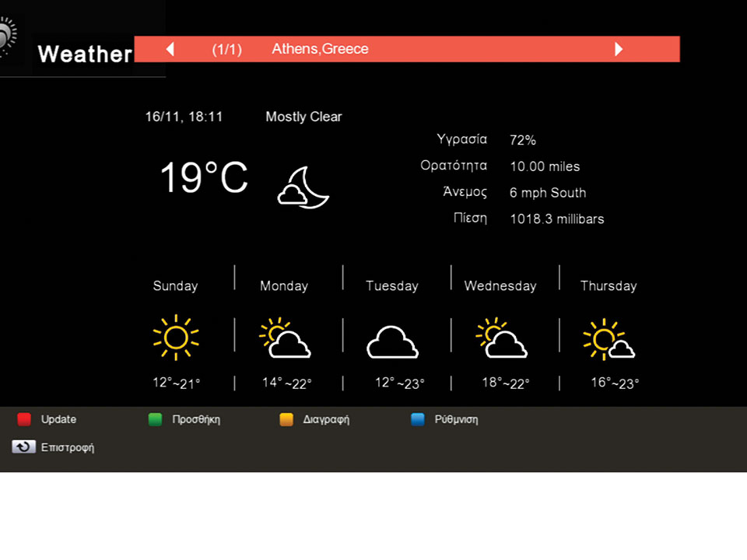Click Monday's partly cloudy icon
This screenshot has width=747, height=560.
click(x=285, y=338)
